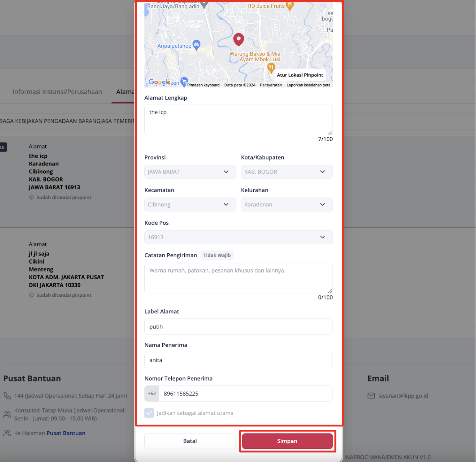Click the 'DKI JAKARTA 10330' address line
476x462 pixels.
[x=55, y=285]
